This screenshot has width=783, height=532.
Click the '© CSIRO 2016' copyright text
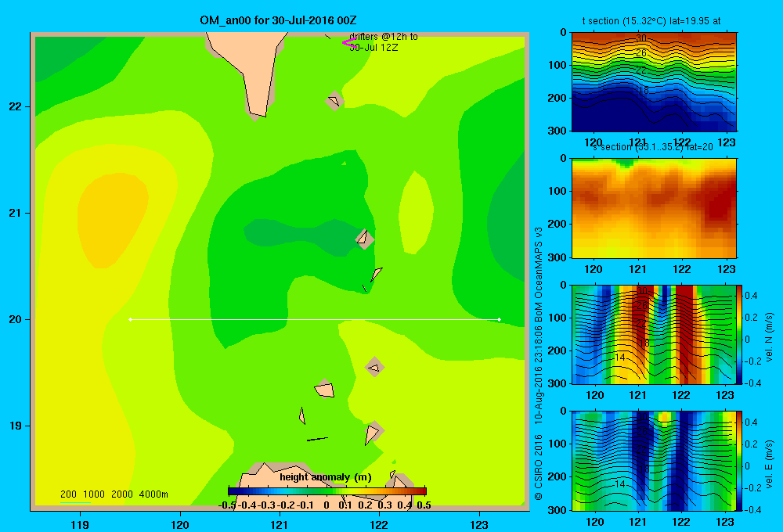(539, 468)
